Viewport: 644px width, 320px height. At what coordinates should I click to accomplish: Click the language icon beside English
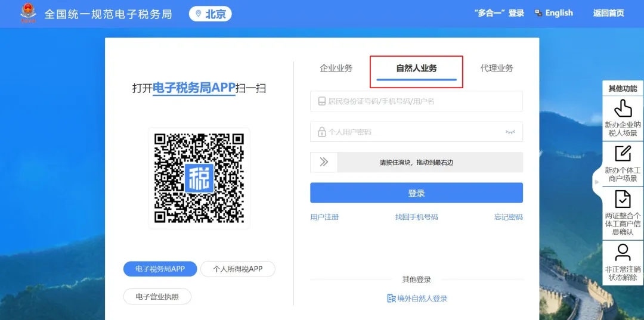pyautogui.click(x=538, y=13)
